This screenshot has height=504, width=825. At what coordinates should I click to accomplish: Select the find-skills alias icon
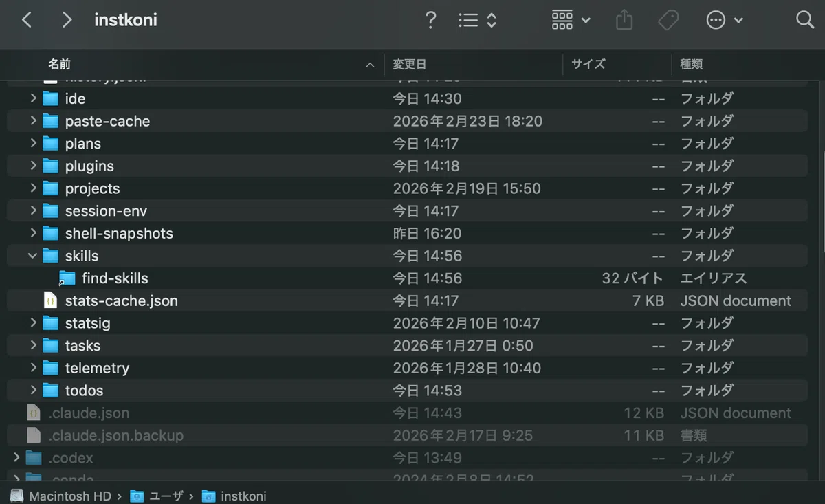click(67, 278)
